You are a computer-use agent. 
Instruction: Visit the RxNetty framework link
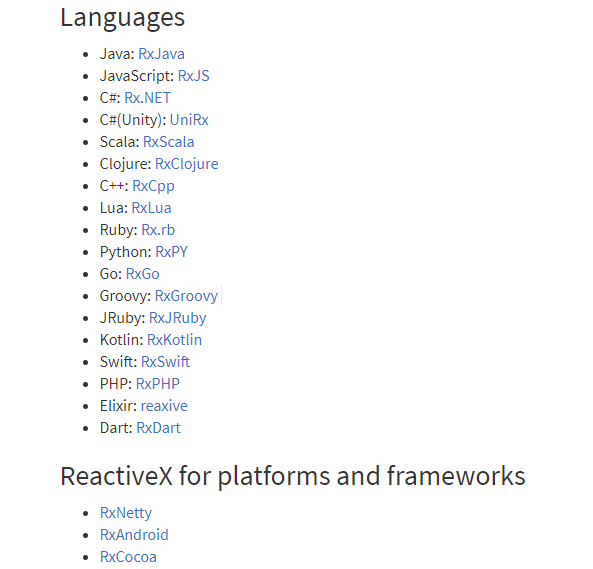126,513
